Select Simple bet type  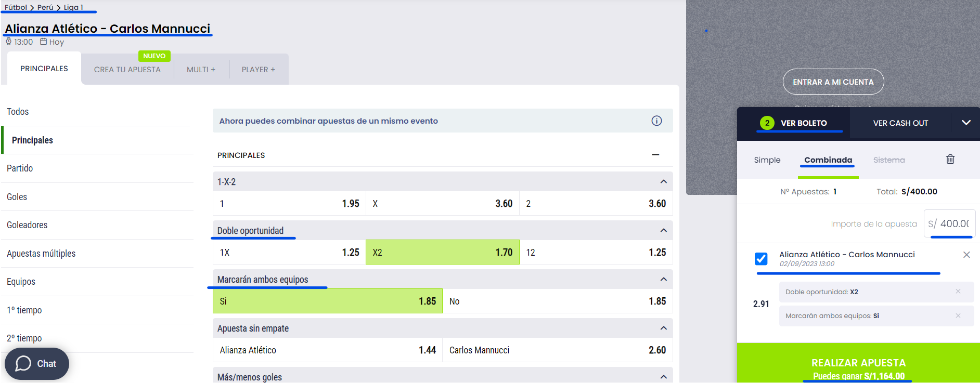(767, 160)
